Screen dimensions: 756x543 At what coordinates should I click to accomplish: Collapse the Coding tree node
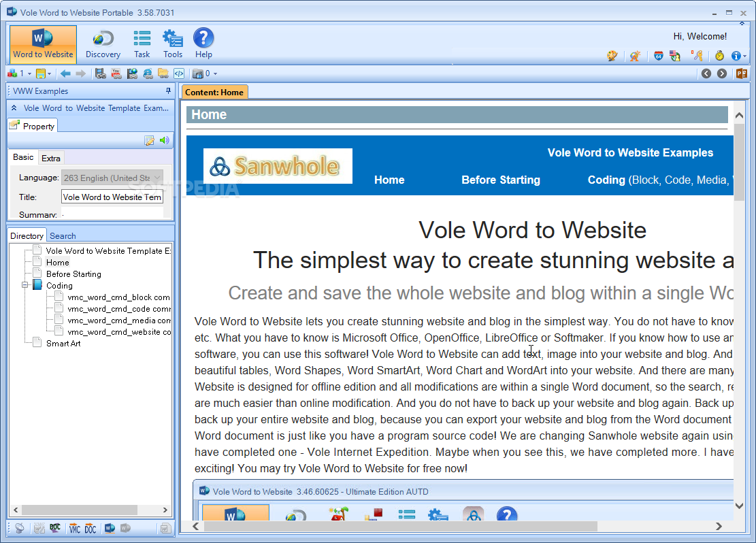click(24, 286)
